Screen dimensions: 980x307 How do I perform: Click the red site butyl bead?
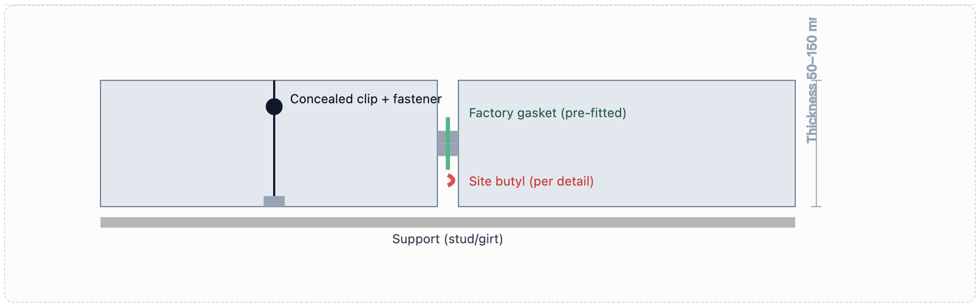click(450, 180)
